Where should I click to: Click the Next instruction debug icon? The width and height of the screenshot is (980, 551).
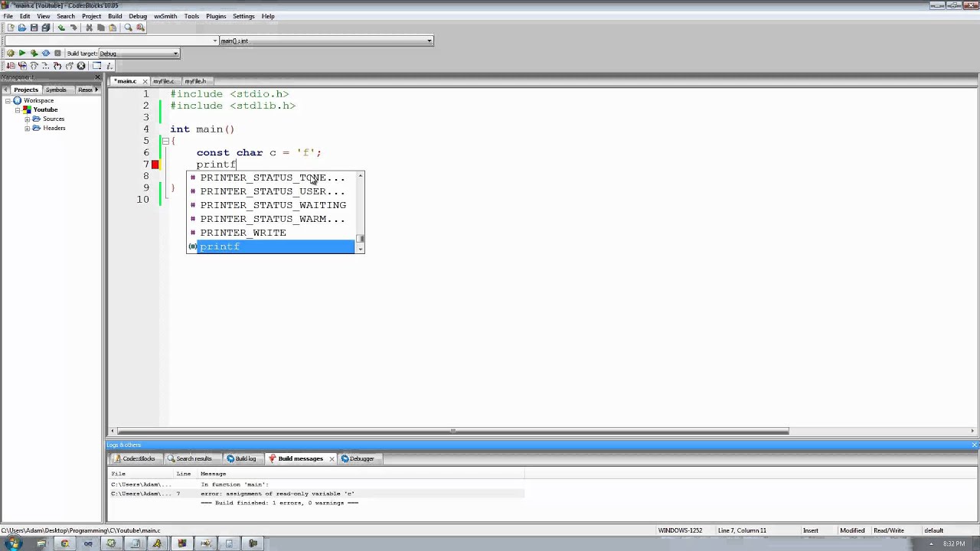click(x=45, y=66)
